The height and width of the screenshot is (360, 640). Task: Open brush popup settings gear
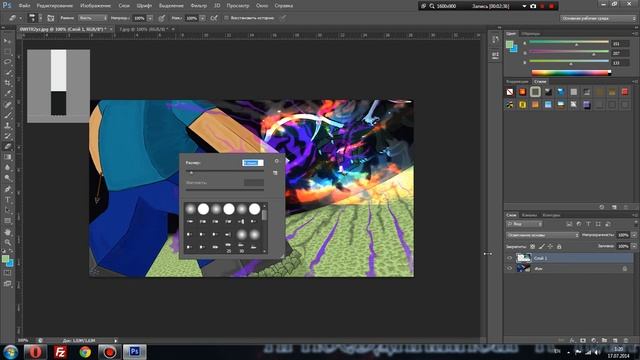click(277, 161)
